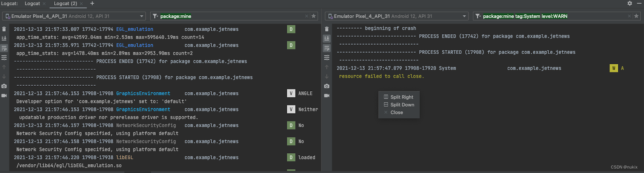The height and width of the screenshot is (173, 644).
Task: Click the System tag in right pane
Action: (x=447, y=68)
